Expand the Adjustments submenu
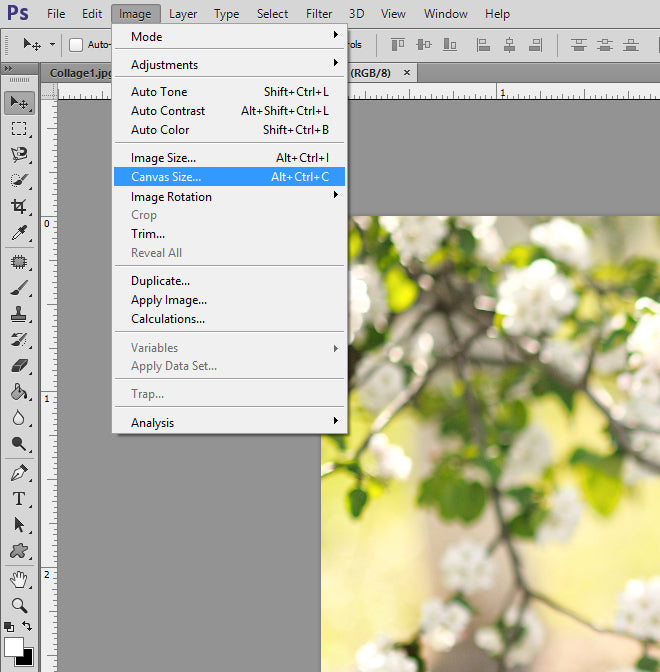 click(x=230, y=65)
